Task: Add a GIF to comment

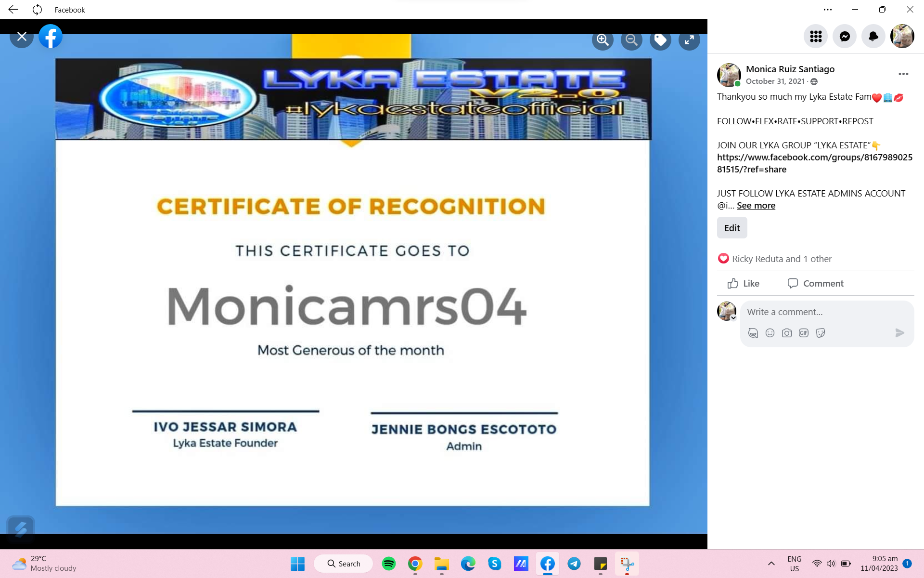Action: (804, 333)
